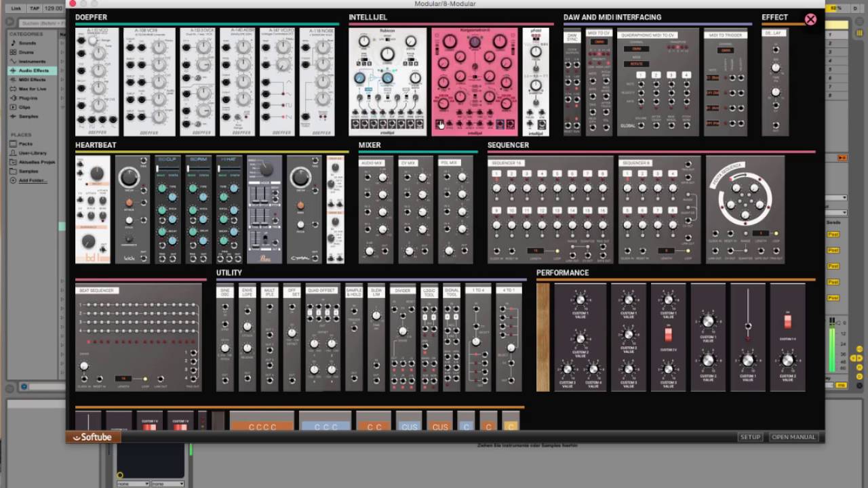The height and width of the screenshot is (488, 868).
Task: Add the Doepfer A-147 VCLFO module
Action: [x=277, y=81]
